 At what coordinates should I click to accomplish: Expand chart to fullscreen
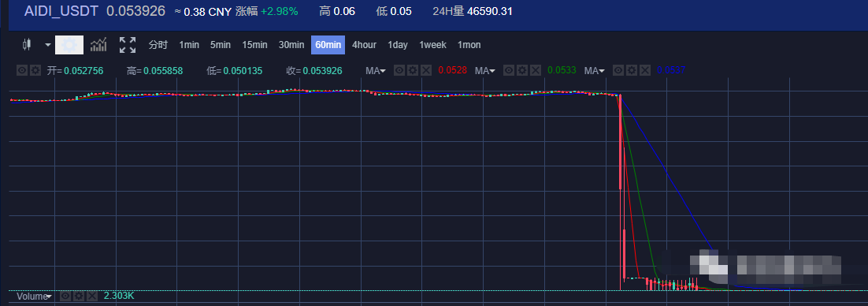[128, 45]
